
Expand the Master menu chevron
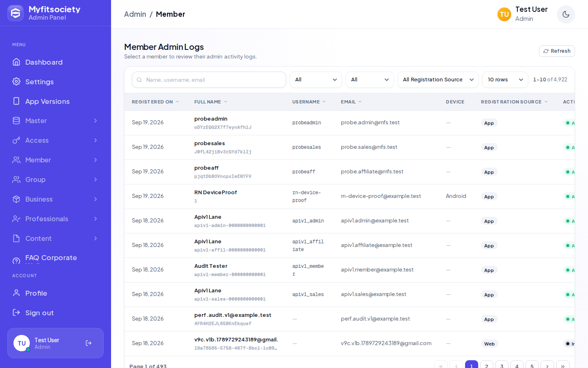coord(96,121)
